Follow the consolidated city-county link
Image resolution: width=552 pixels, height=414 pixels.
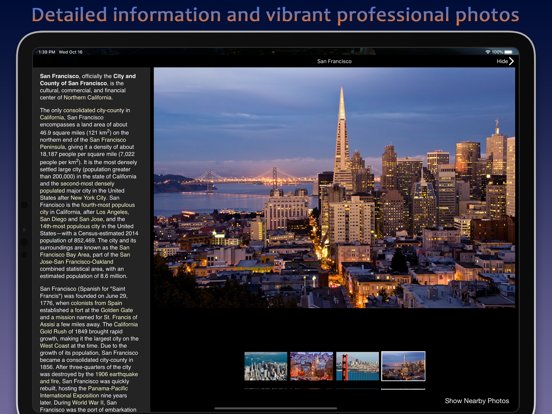click(96, 110)
